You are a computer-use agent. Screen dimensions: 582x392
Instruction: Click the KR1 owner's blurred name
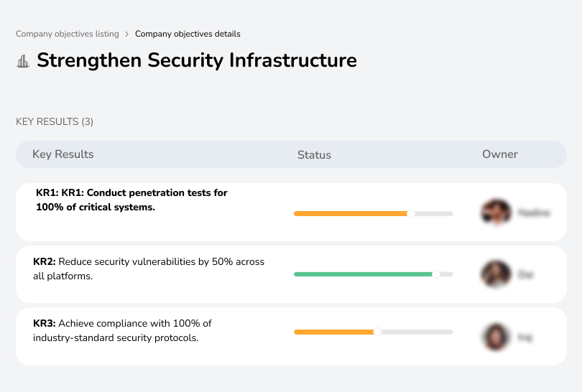tap(534, 213)
